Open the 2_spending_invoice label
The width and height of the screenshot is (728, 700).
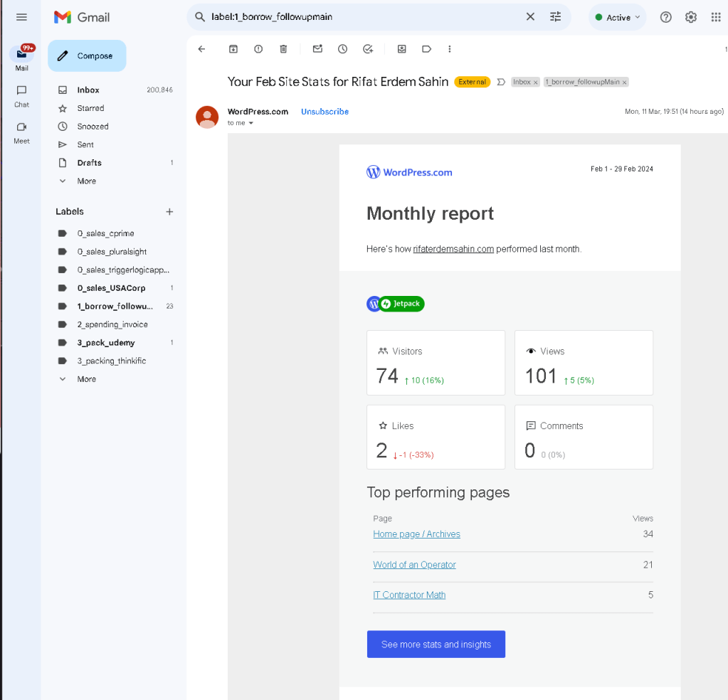tap(115, 324)
